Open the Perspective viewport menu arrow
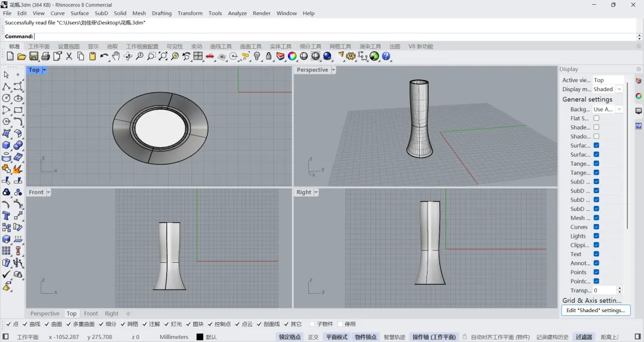 point(333,70)
